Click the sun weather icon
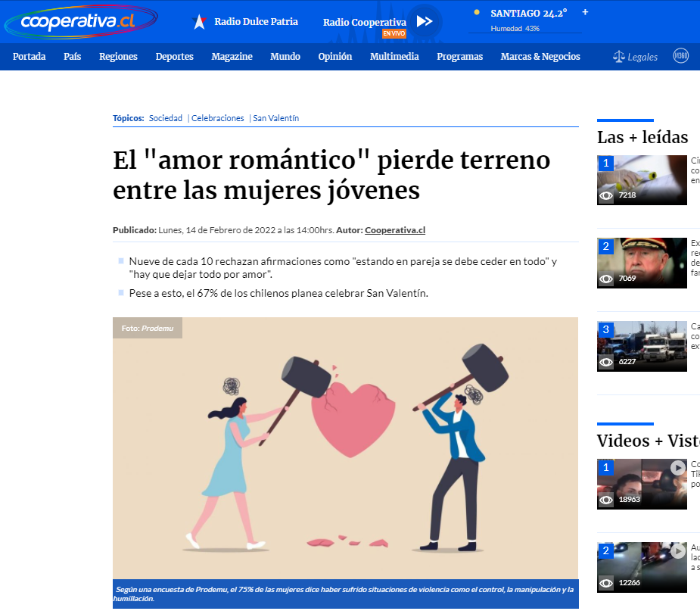Viewport: 700px width, 611px height. [x=476, y=13]
